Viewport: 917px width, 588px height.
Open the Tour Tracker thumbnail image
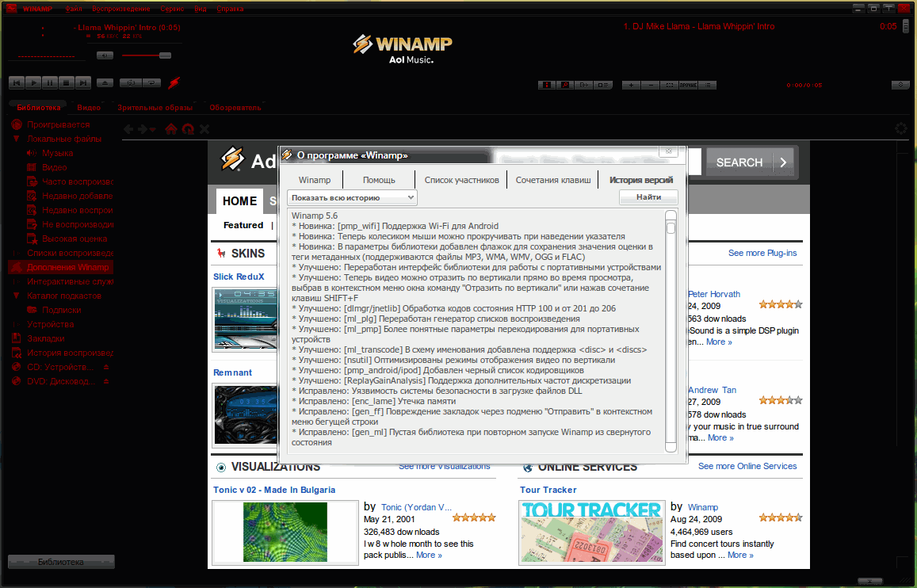pyautogui.click(x=591, y=533)
